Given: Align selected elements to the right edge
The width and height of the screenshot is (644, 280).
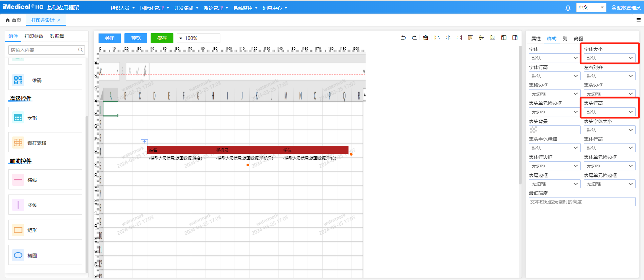Looking at the screenshot, I should pyautogui.click(x=459, y=38).
